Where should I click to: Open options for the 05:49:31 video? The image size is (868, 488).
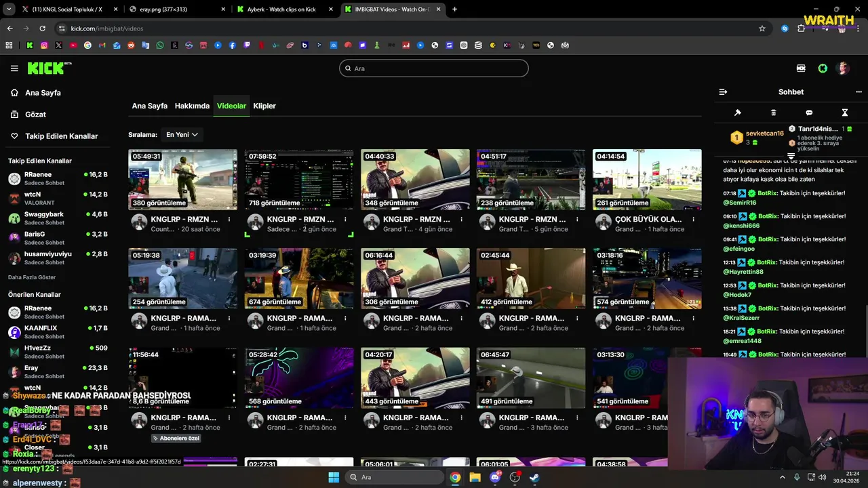point(229,220)
